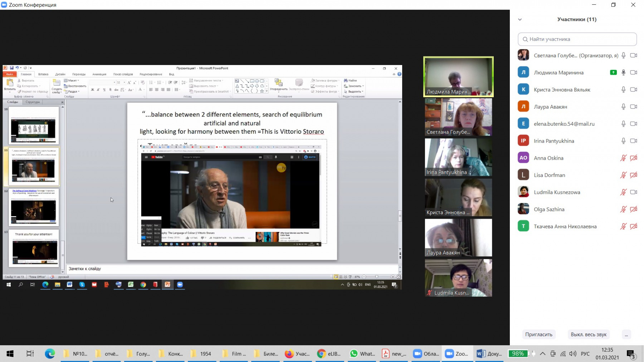Select Людмила Марин... video tile
Viewport: 644px width, 362px height.
[458, 77]
